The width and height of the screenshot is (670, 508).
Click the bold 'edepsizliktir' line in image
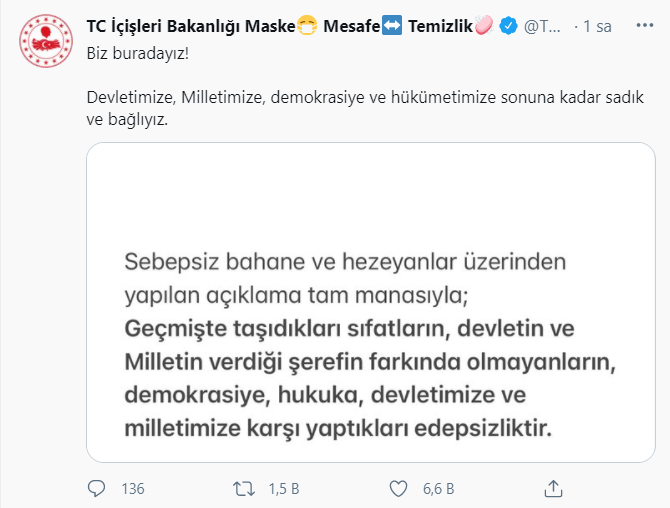[338, 428]
